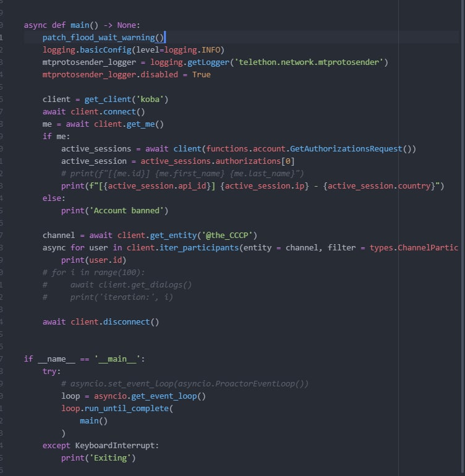Click commented 'for i in range(100):' line
Viewport: 465px width, 476px height.
93,273
